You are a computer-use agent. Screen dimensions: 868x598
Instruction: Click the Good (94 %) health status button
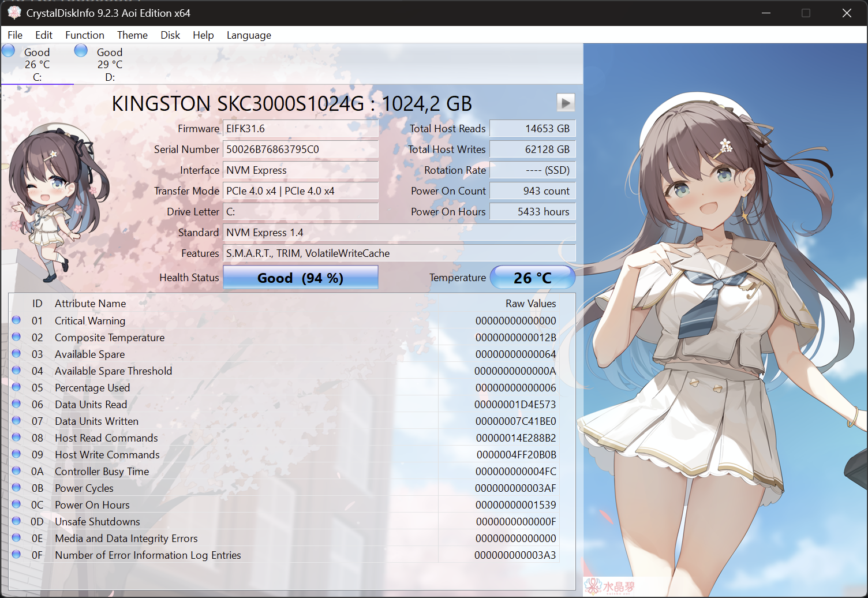tap(300, 278)
